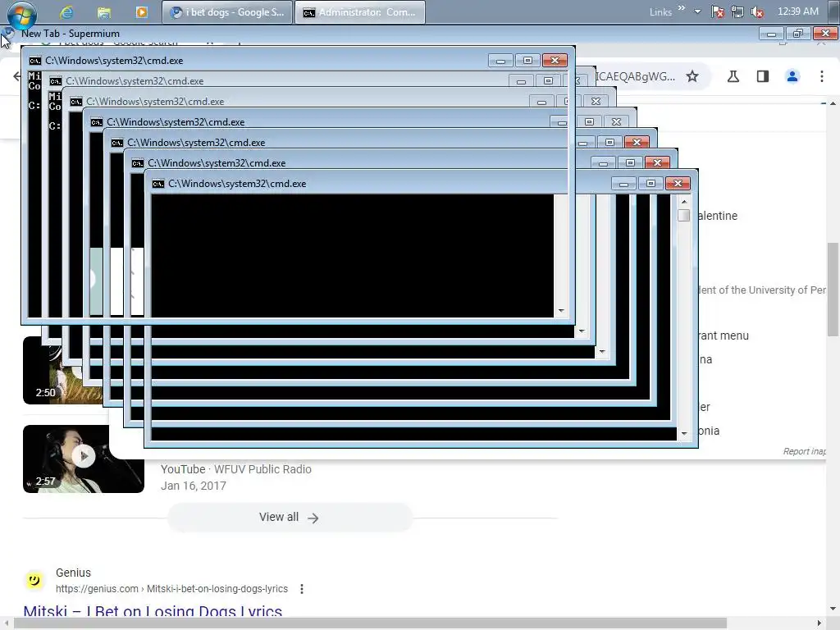Click the 'Jan 16, 2017' date text
Screen dimensions: 840x630
pyautogui.click(x=194, y=486)
